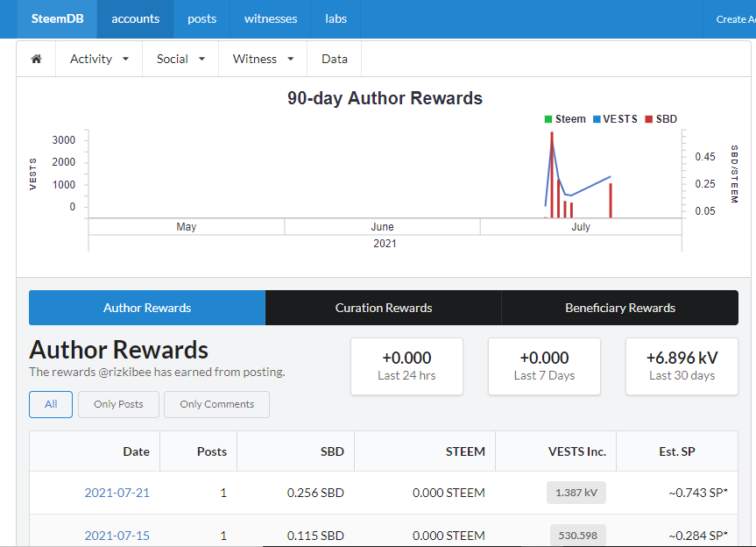Go to posts in top navigation
The image size is (756, 547).
[202, 18]
